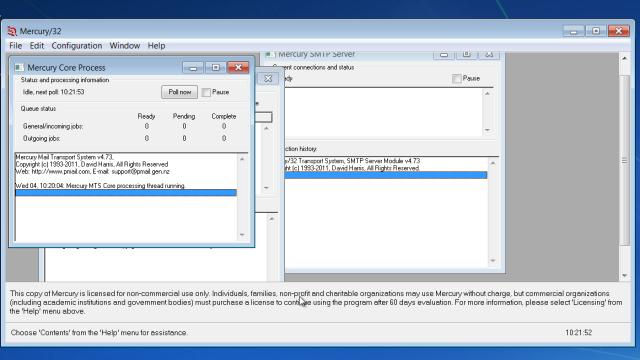Image resolution: width=640 pixels, height=360 pixels.
Task: Click Core Process log scroll up arrow
Action: (242, 159)
